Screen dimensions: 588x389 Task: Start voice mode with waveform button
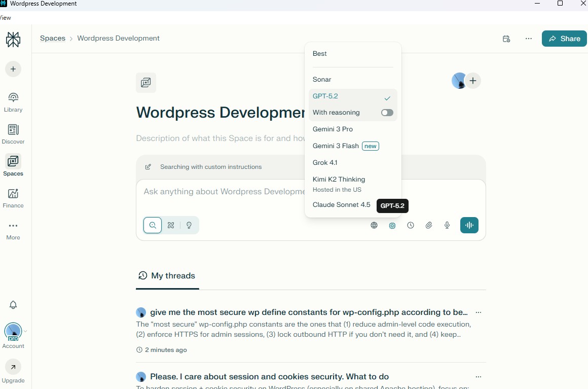469,225
